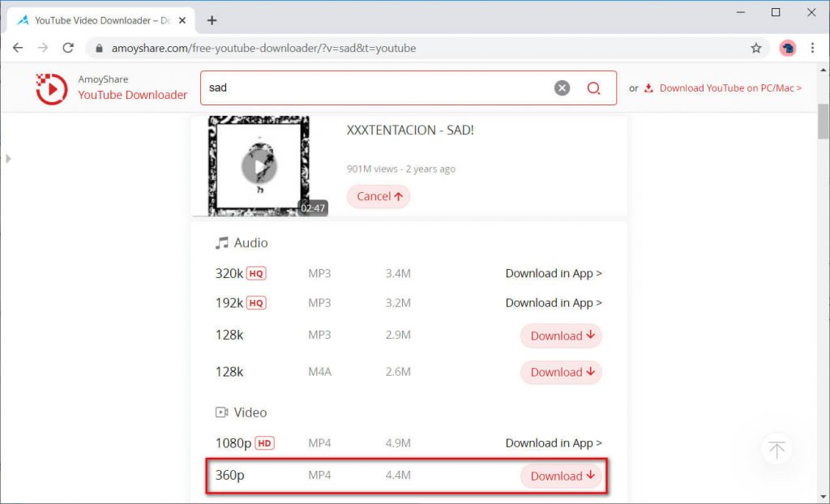Open a new browser tab
The height and width of the screenshot is (504, 830).
click(x=212, y=20)
